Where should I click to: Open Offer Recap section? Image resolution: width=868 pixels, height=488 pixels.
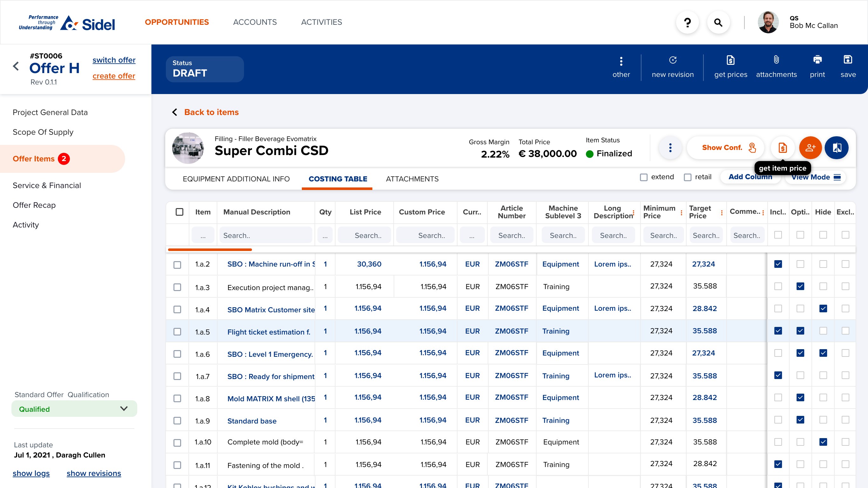click(x=34, y=205)
